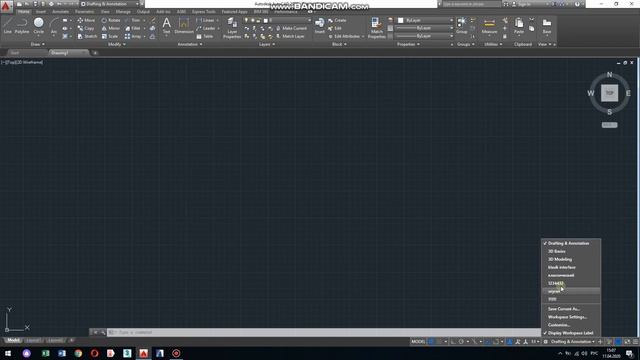Toggle Polar tracking in status bar
Image resolution: width=640 pixels, height=360 pixels.
click(461, 342)
